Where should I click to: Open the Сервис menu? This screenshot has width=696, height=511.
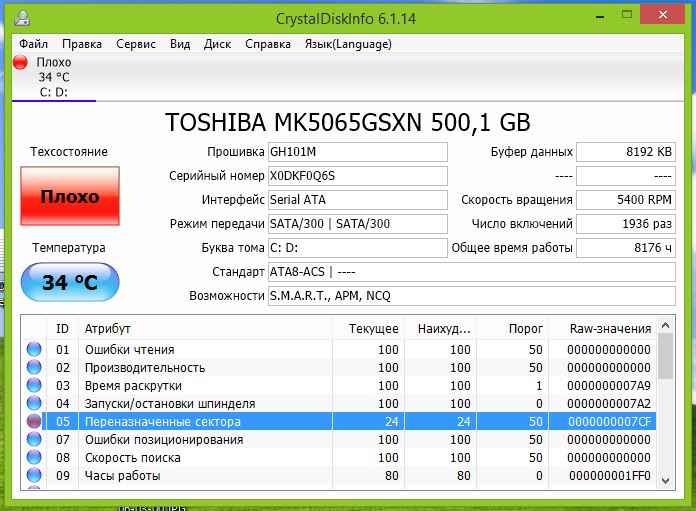coord(135,44)
